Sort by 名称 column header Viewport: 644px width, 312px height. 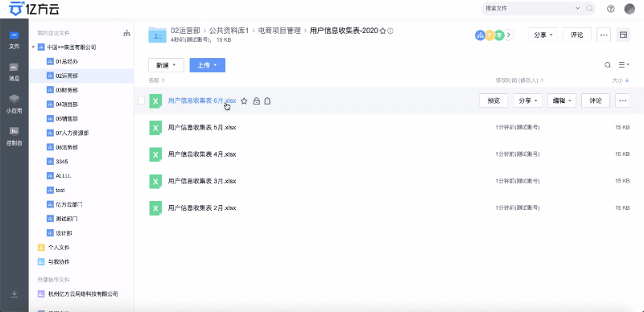(156, 80)
